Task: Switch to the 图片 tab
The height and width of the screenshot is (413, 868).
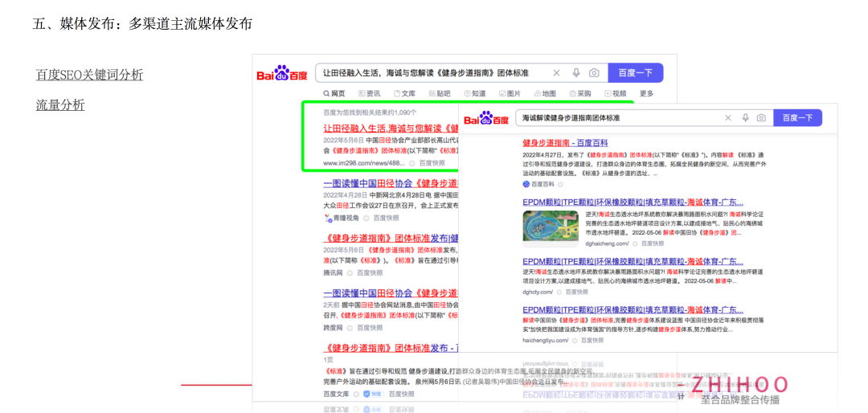Action: [510, 93]
